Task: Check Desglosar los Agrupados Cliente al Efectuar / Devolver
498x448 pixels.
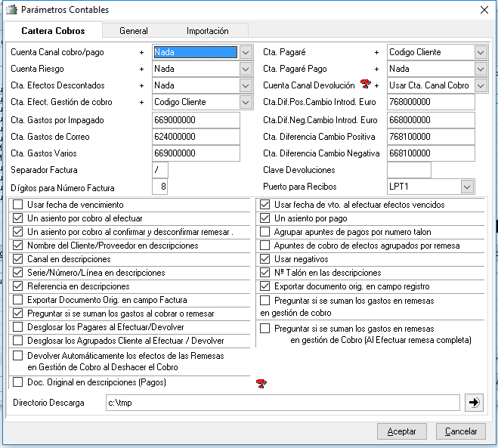Action: coord(18,341)
